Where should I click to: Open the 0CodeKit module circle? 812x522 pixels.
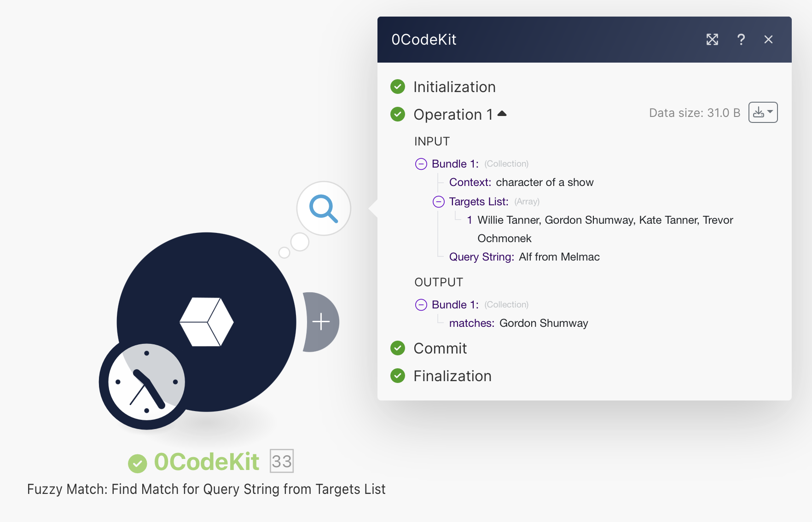coord(207,322)
